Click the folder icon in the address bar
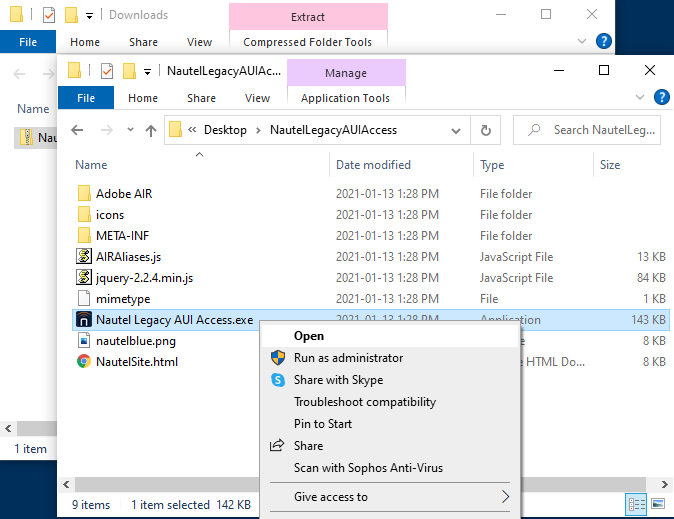The height and width of the screenshot is (519, 674). point(175,129)
